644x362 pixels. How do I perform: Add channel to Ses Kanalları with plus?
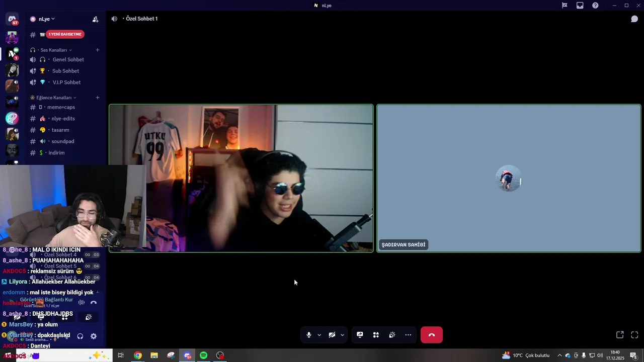[98, 50]
